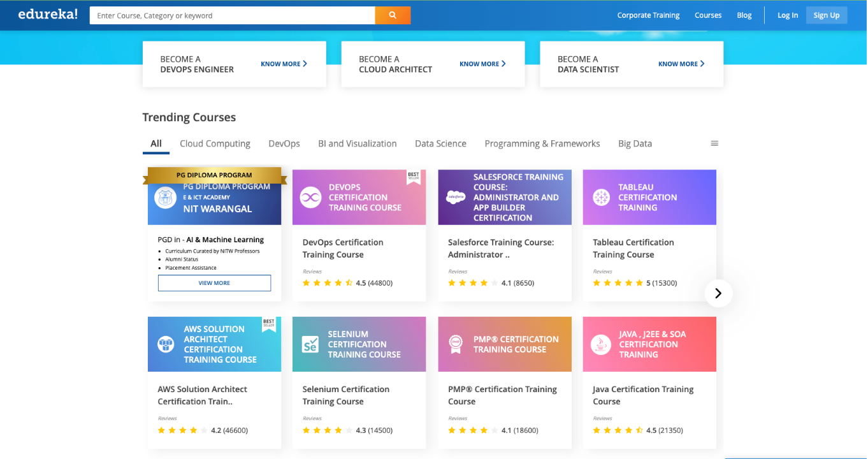Switch to the DevOps tab
868x459 pixels.
(284, 143)
